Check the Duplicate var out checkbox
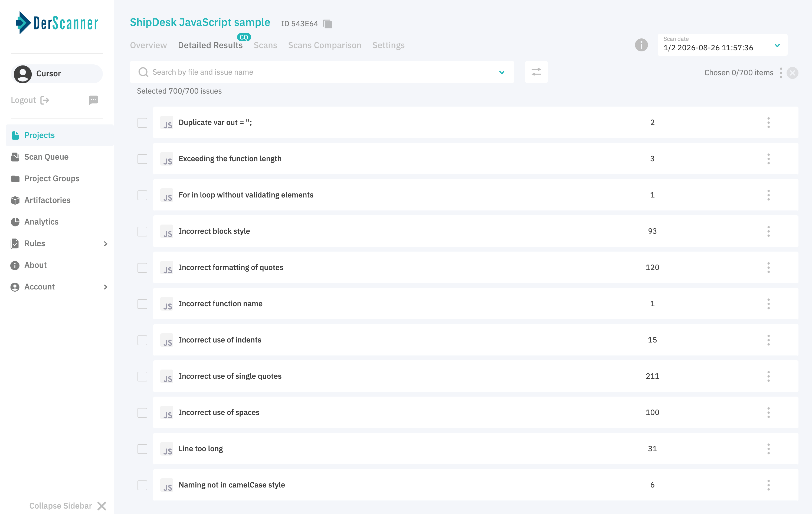Image resolution: width=812 pixels, height=514 pixels. point(142,123)
